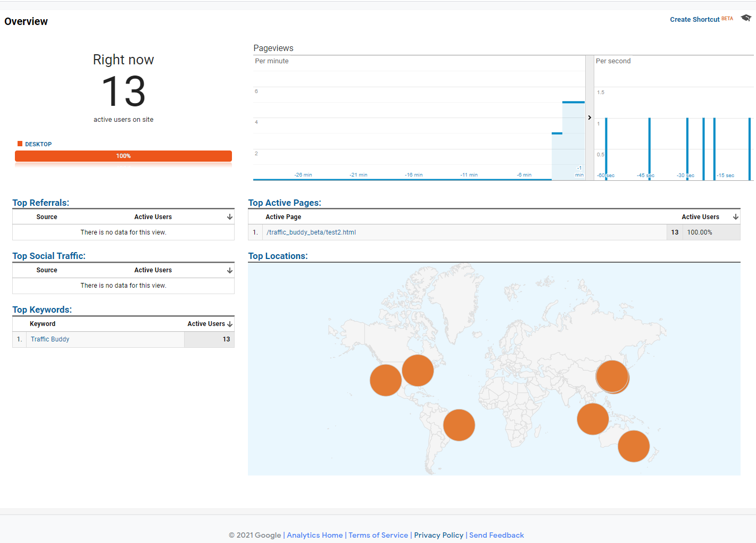
Task: Click the orange DESKTOP legend square
Action: 20,144
